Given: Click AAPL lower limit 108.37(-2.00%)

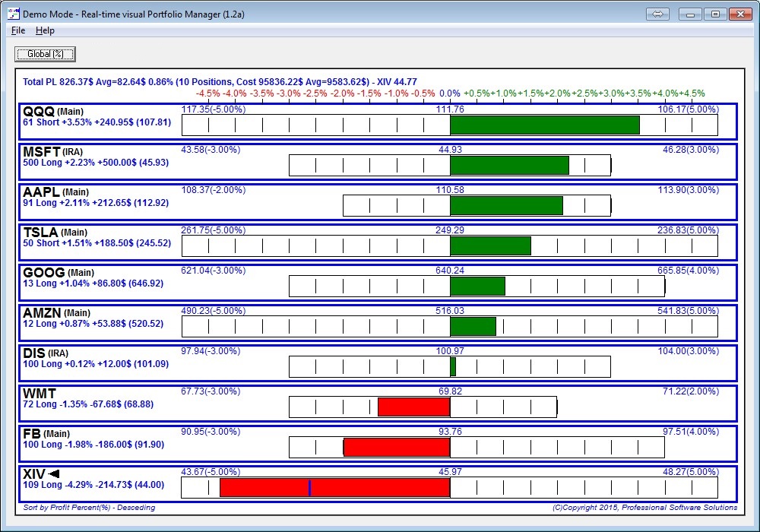Looking at the screenshot, I should point(214,189).
